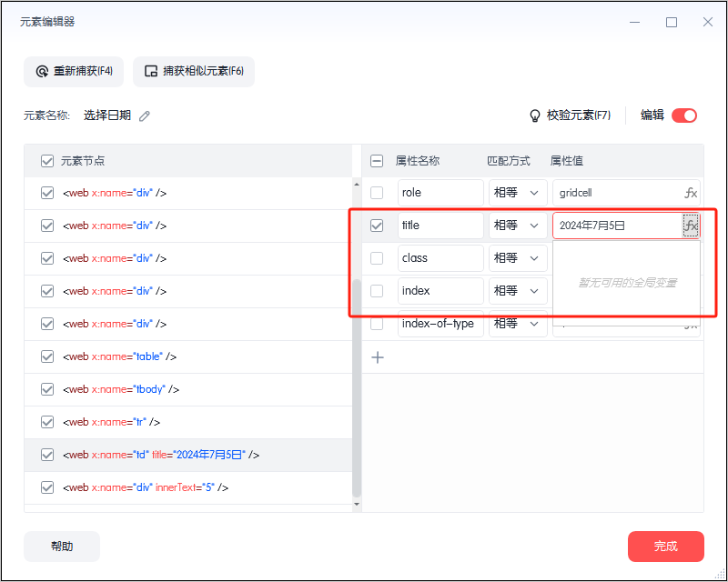Screen dimensions: 728x582
Task: Click the 捕获相似元素 button
Action: pyautogui.click(x=194, y=72)
